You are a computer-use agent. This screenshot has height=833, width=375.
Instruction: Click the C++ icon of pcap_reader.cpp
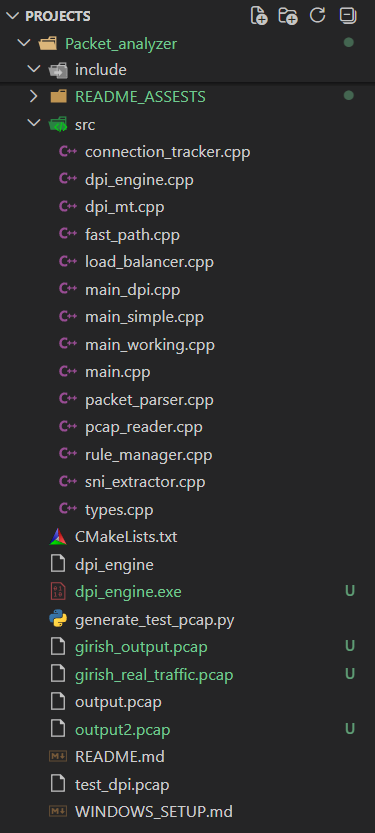coord(68,427)
